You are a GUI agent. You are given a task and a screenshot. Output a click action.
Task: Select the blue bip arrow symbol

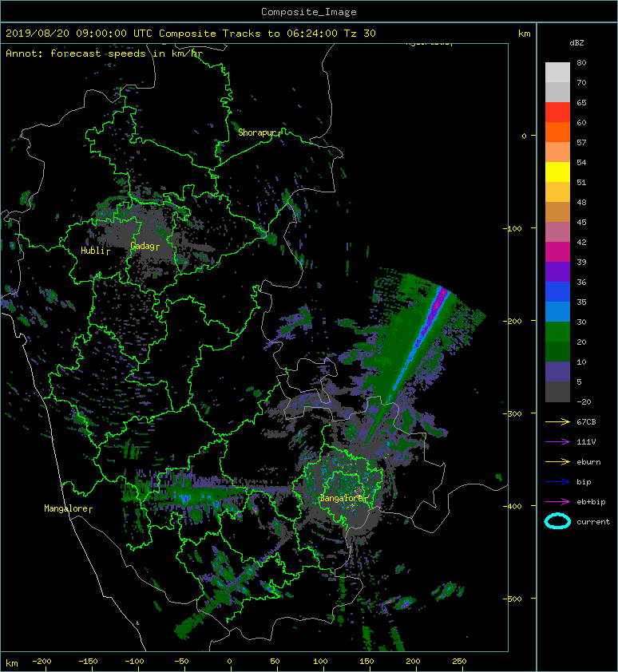[557, 482]
